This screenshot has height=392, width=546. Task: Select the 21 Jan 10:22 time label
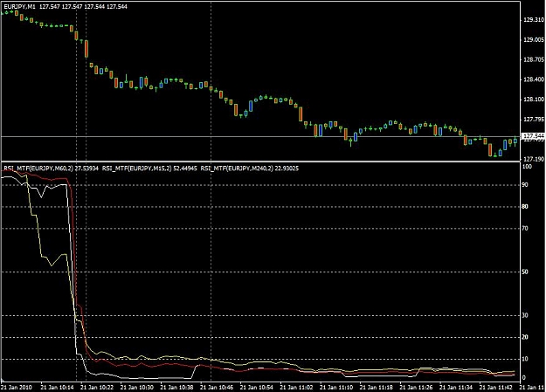(x=97, y=387)
